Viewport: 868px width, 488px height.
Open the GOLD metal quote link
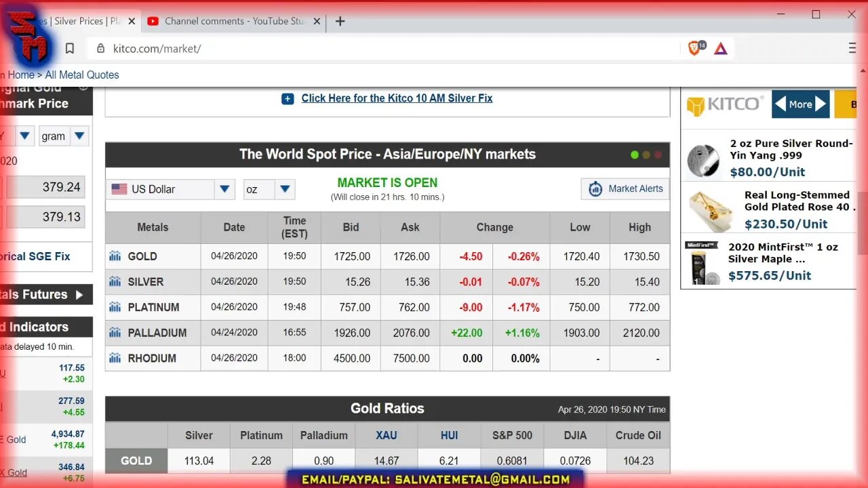point(142,256)
